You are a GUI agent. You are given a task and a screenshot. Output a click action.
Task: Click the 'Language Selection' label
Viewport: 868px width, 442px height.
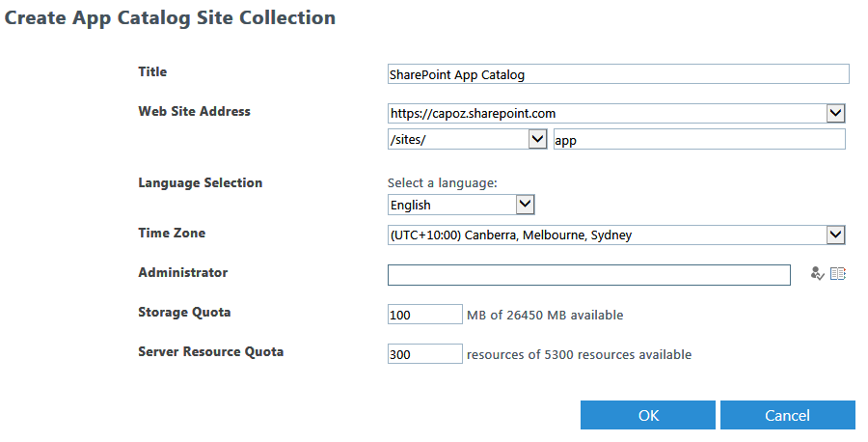(200, 182)
